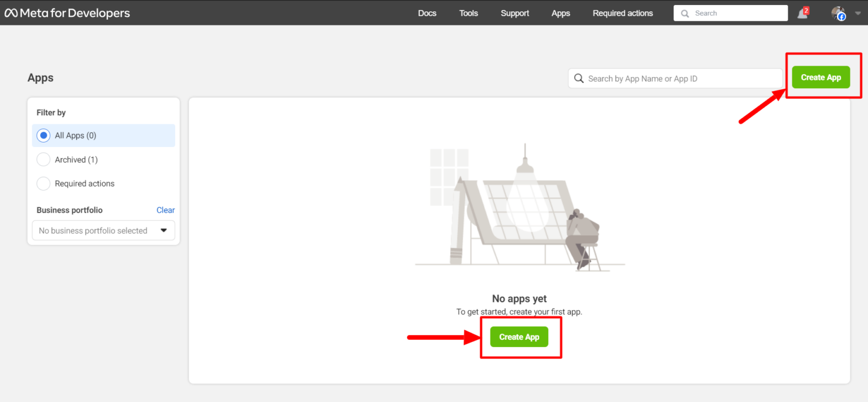This screenshot has height=402, width=868.
Task: Click the notification badge showing 2 alerts
Action: click(x=807, y=9)
